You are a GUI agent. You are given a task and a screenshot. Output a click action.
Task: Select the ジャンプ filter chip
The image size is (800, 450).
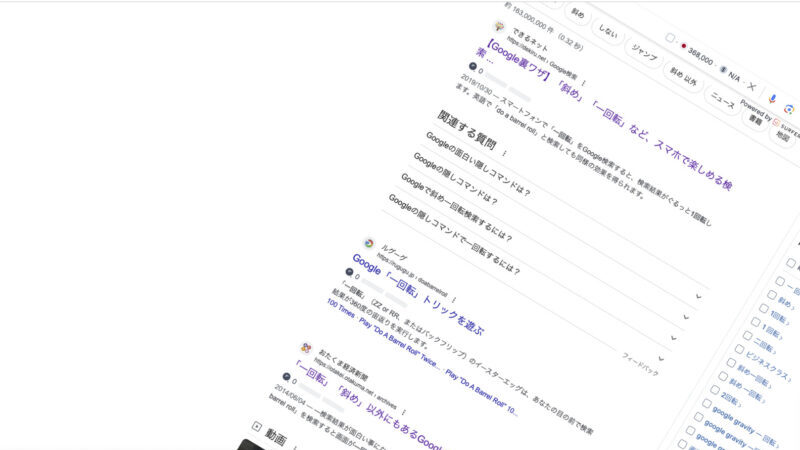click(x=644, y=53)
